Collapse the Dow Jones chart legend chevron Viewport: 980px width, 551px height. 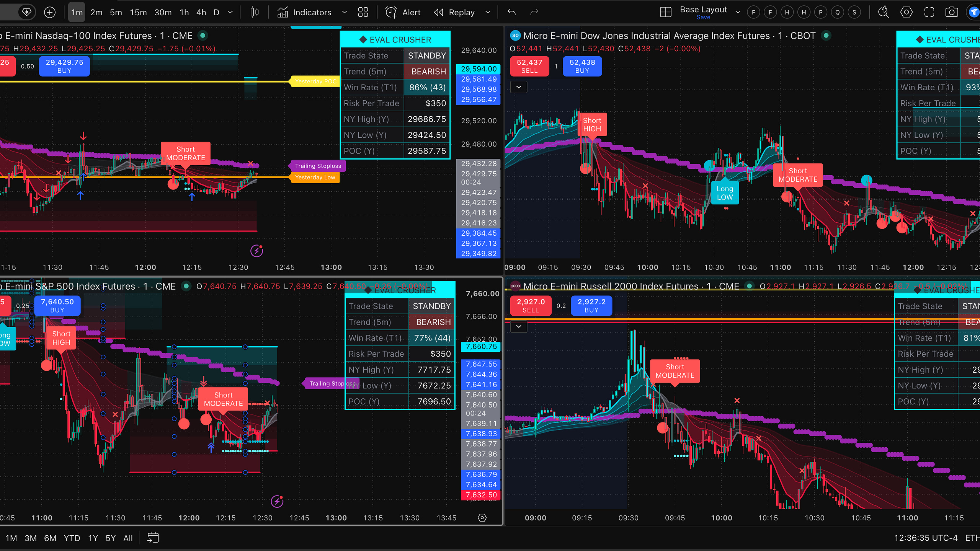519,87
